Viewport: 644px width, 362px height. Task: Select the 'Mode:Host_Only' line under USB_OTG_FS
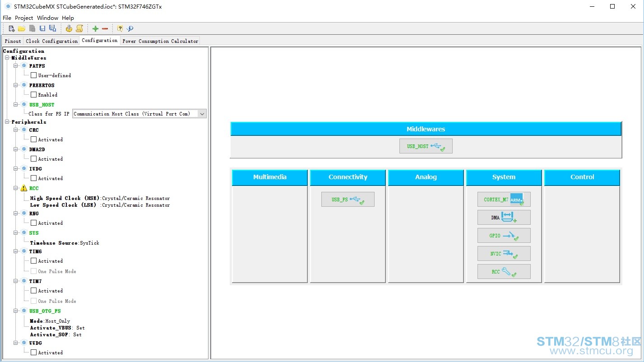pyautogui.click(x=50, y=321)
